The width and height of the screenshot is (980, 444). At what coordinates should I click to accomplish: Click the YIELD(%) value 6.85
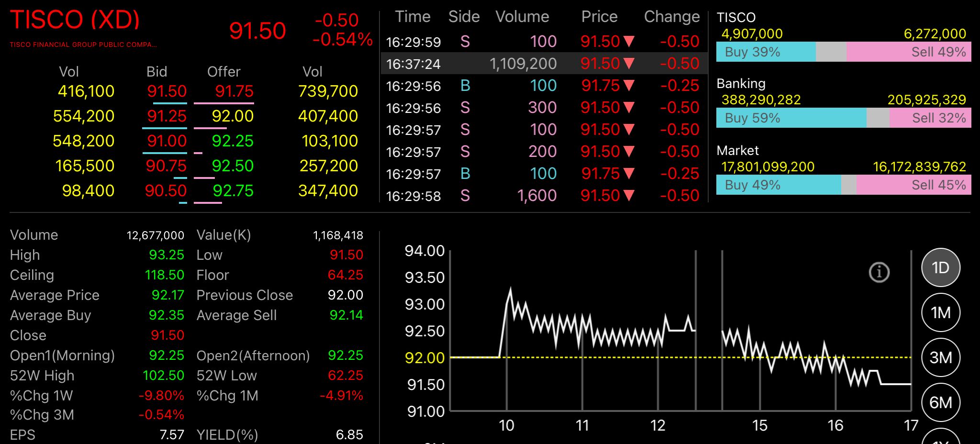click(x=349, y=434)
